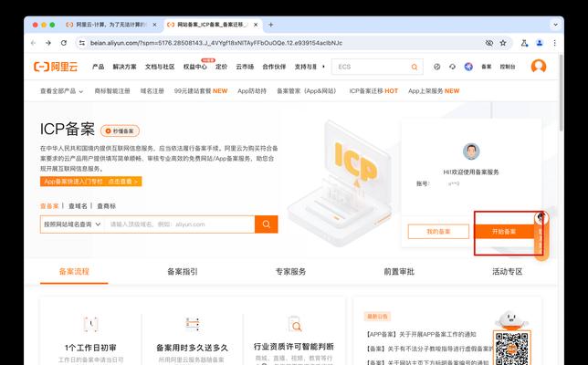
Task: Reload the page with refresh icon
Action: coord(64,43)
